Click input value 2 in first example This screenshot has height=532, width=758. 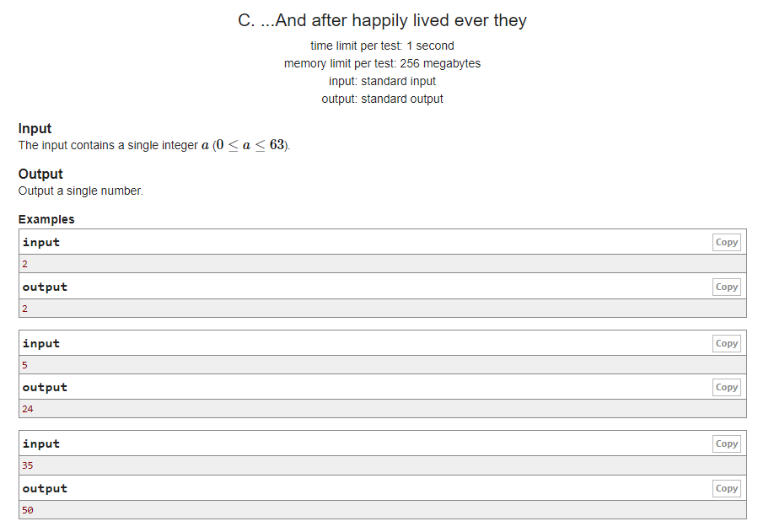click(x=24, y=264)
